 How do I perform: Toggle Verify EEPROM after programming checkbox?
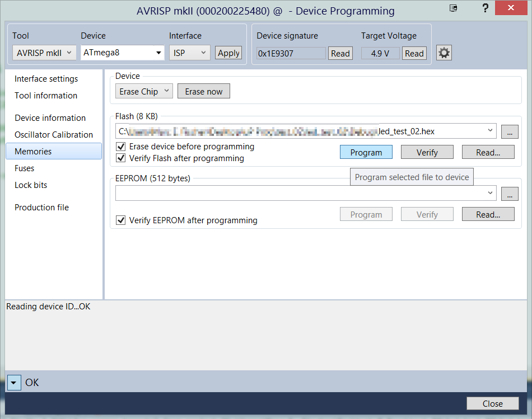click(121, 220)
